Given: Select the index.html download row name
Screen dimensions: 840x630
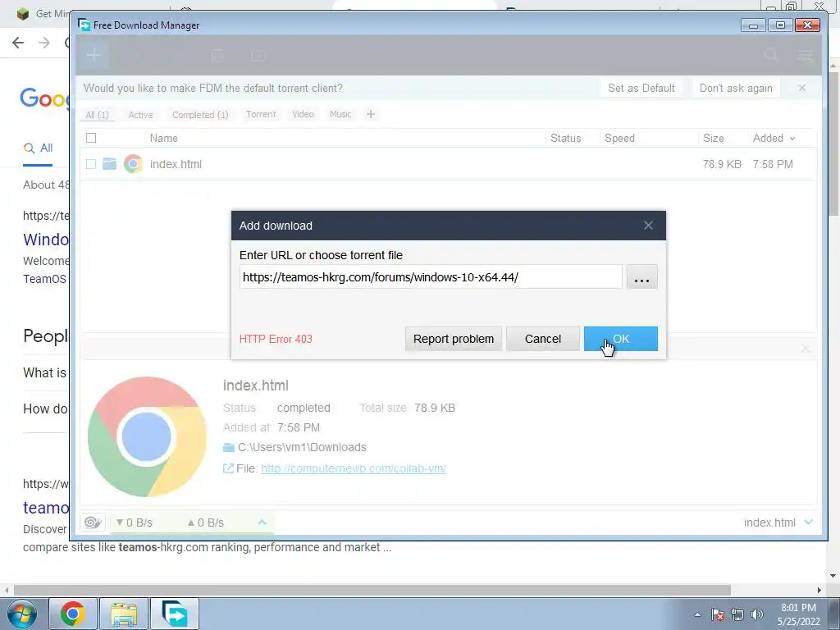Looking at the screenshot, I should (176, 164).
